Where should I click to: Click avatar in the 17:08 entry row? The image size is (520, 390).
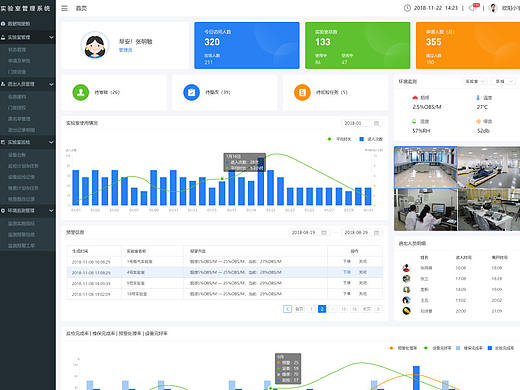[406, 278]
